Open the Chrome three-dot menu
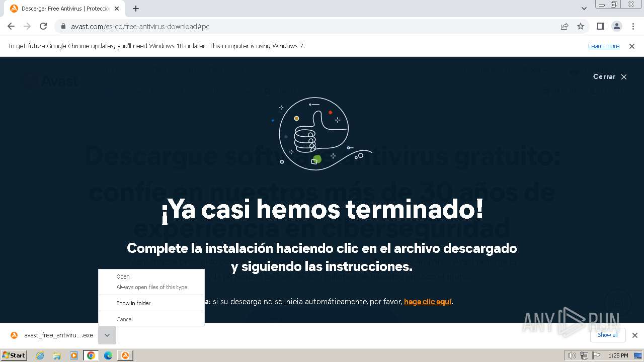The width and height of the screenshot is (644, 362). pos(633,26)
